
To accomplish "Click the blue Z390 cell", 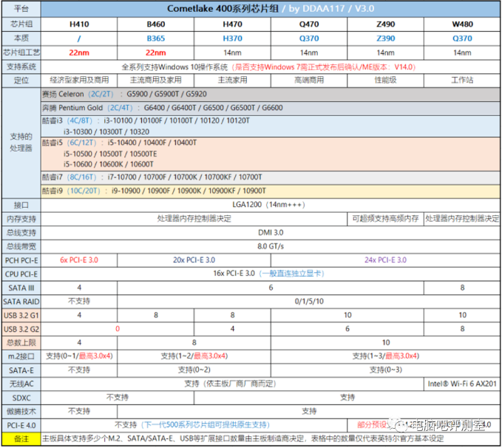I will click(x=385, y=38).
